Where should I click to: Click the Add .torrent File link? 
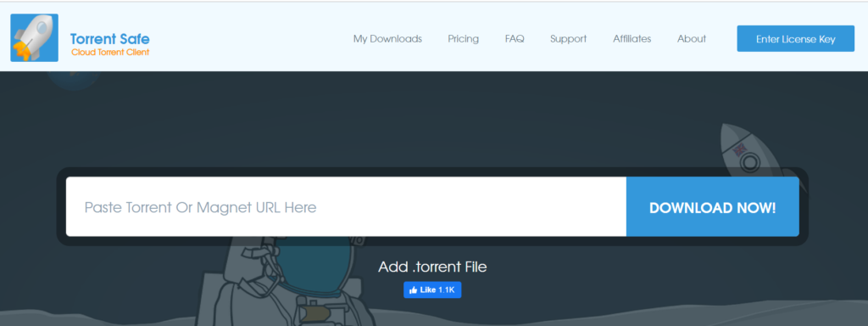432,267
